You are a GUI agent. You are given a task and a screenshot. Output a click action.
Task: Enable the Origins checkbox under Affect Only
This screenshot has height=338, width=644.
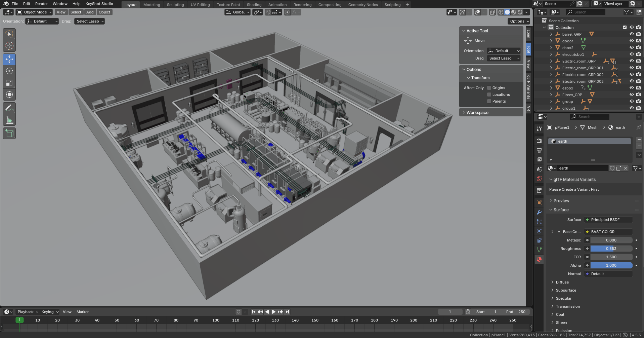click(x=489, y=88)
